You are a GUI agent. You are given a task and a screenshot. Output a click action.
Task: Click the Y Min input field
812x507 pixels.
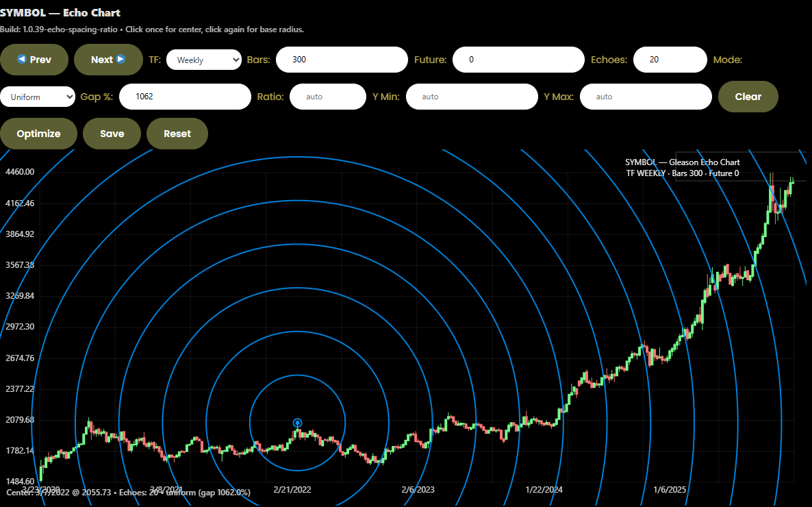point(471,97)
